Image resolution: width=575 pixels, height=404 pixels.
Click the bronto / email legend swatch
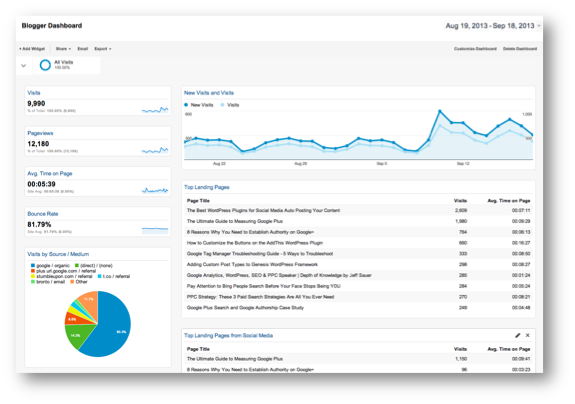pyautogui.click(x=33, y=282)
